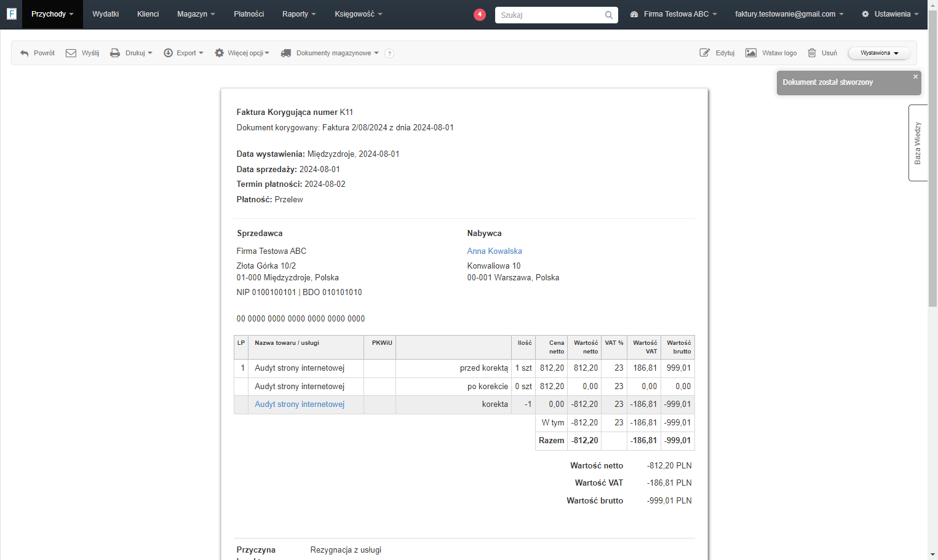Click the '-812,20 PLN' net total

669,466
